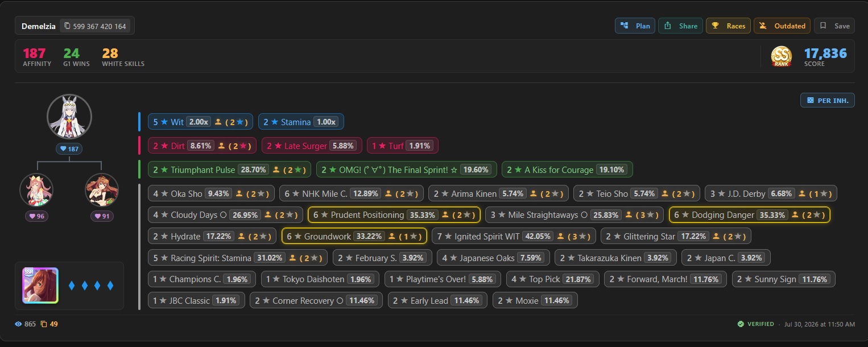Open the Races button
This screenshot has width=868, height=347.
(728, 26)
